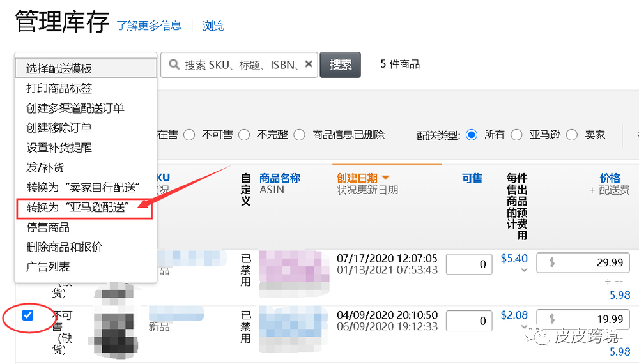Viewport: 639px width, 364px height.
Task: Select the 不可售 status radio button
Action: [189, 135]
